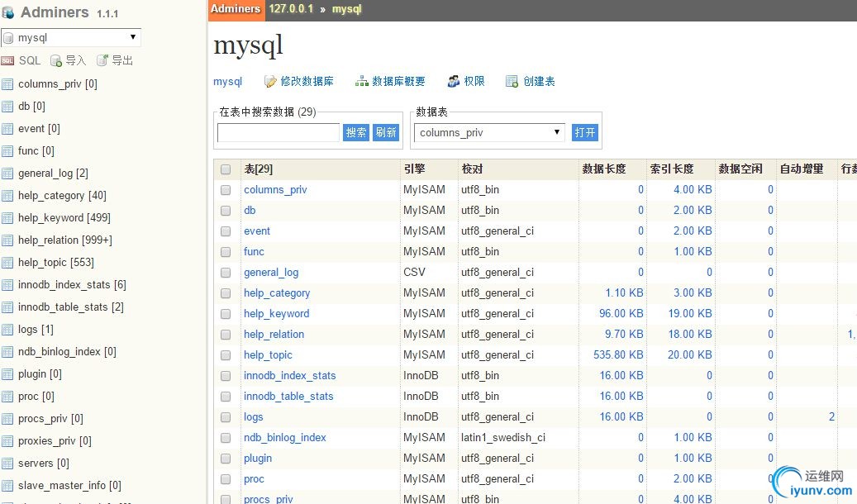
Task: Open proxies_priv [0] in the sidebar
Action: pyautogui.click(x=55, y=441)
